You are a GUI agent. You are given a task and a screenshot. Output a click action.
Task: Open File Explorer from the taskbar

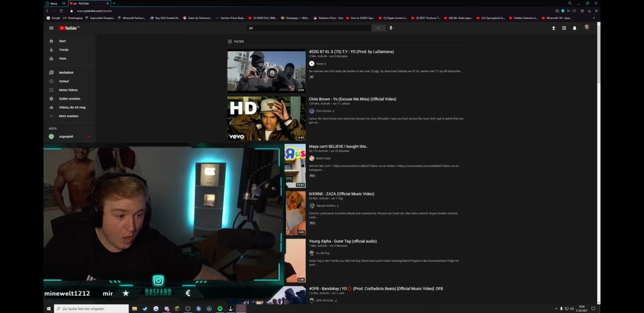[135, 309]
